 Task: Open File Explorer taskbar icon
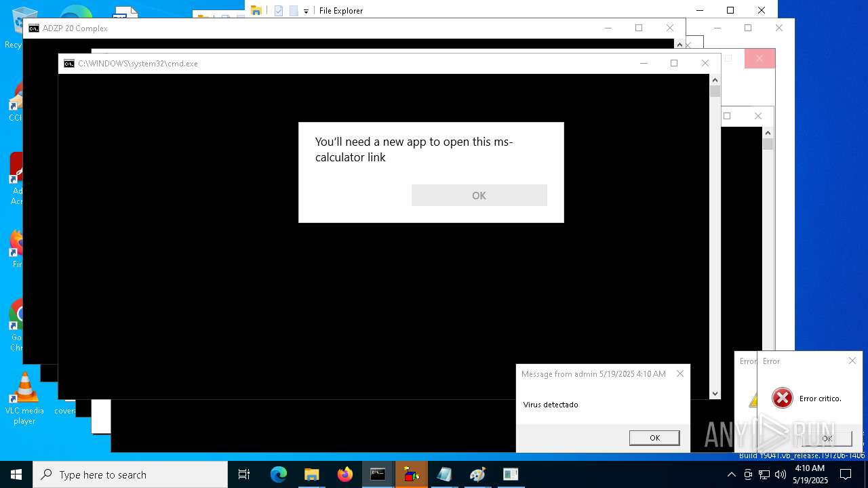coord(312,474)
